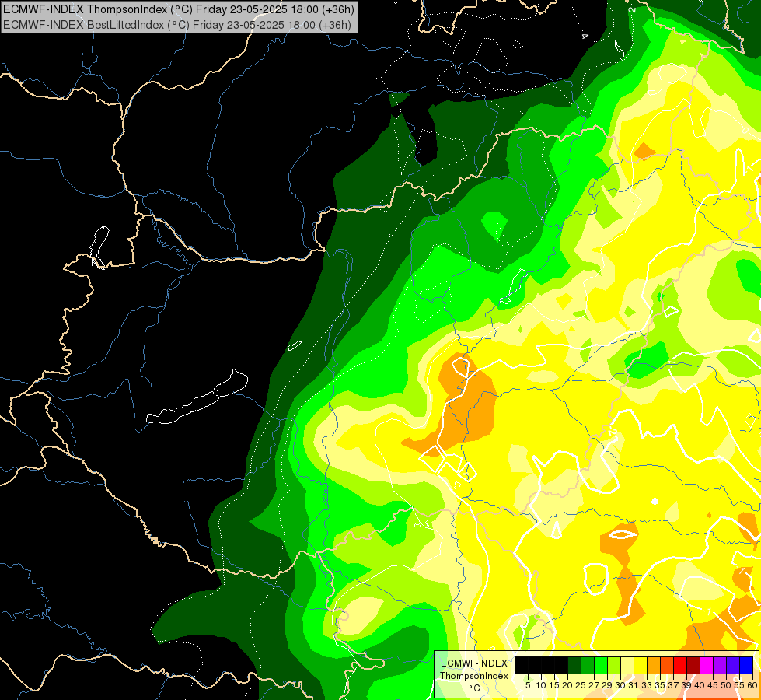Click the legend tick label 39
Screen dimensions: 761x700
(686, 685)
